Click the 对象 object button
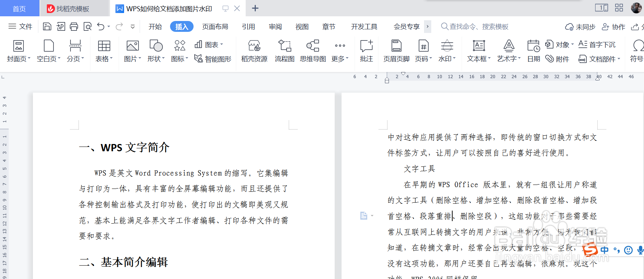The image size is (644, 279). (x=559, y=45)
